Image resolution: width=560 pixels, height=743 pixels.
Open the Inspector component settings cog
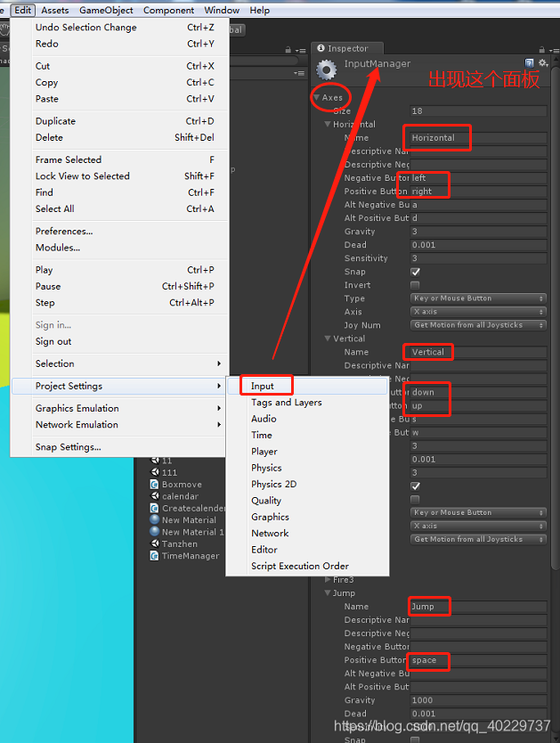(543, 62)
